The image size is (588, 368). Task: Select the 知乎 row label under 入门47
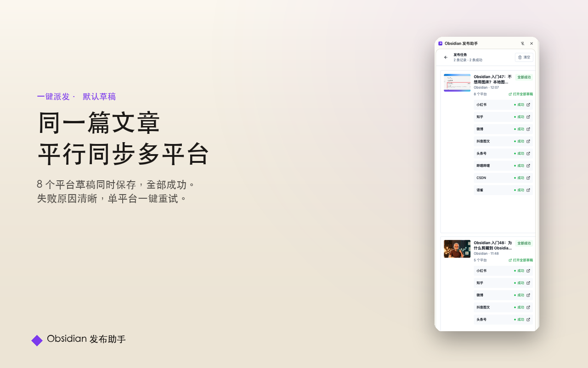coord(480,117)
